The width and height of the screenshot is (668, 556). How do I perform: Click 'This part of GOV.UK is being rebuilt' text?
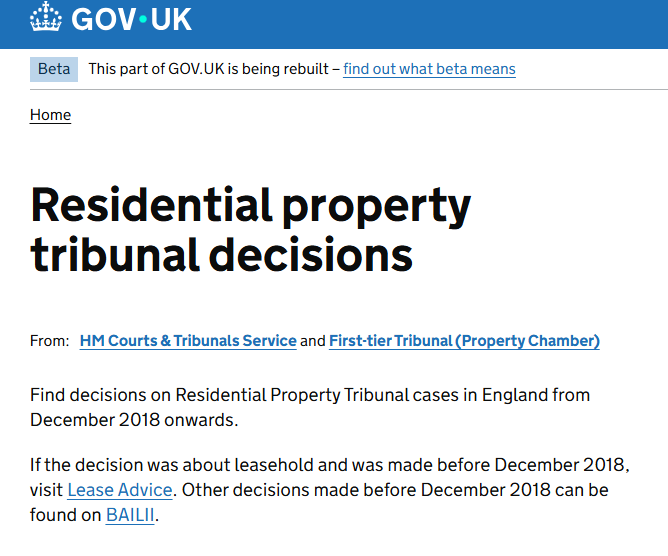pos(208,69)
